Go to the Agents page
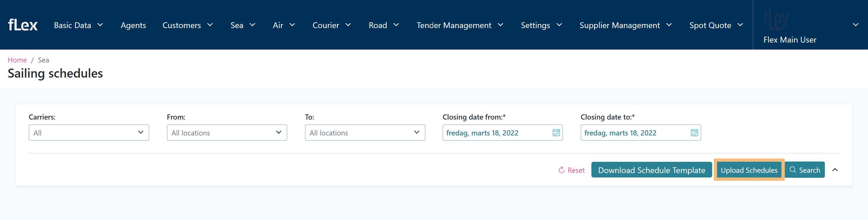 click(133, 25)
